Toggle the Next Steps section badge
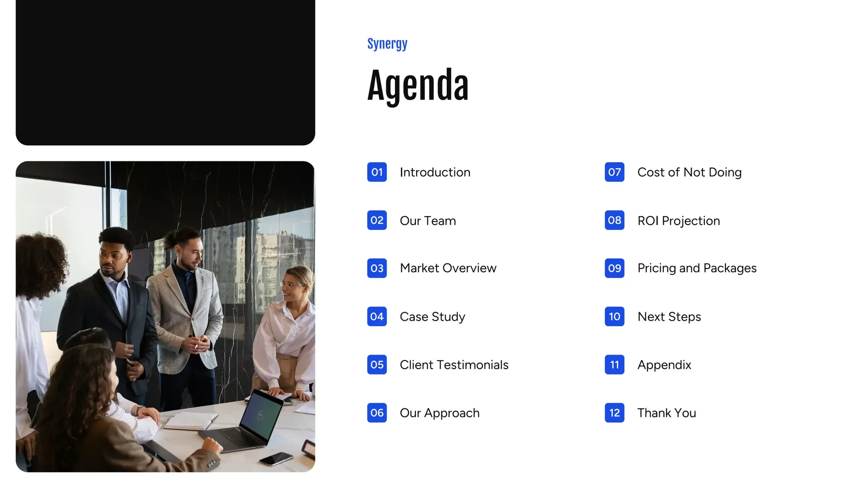Screen dimensions: 868x488 613,316
